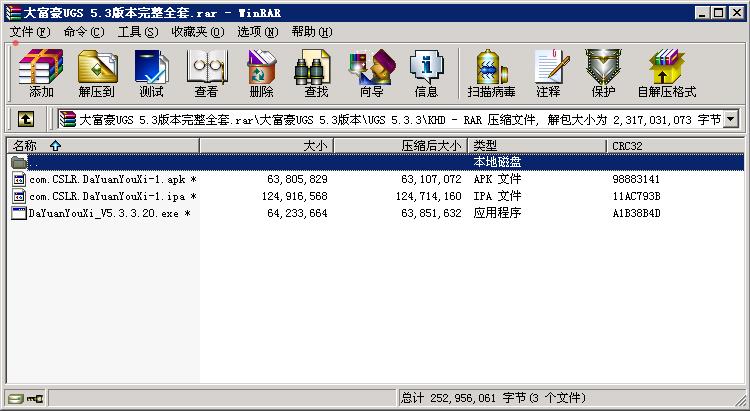Click the key password icon in status bar
Viewport: 750px width, 411px height.
pyautogui.click(x=35, y=398)
